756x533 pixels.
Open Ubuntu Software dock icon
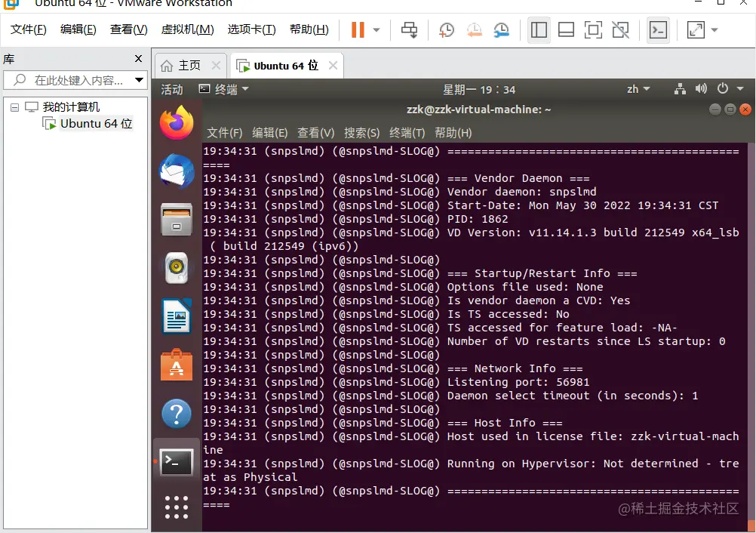[177, 365]
